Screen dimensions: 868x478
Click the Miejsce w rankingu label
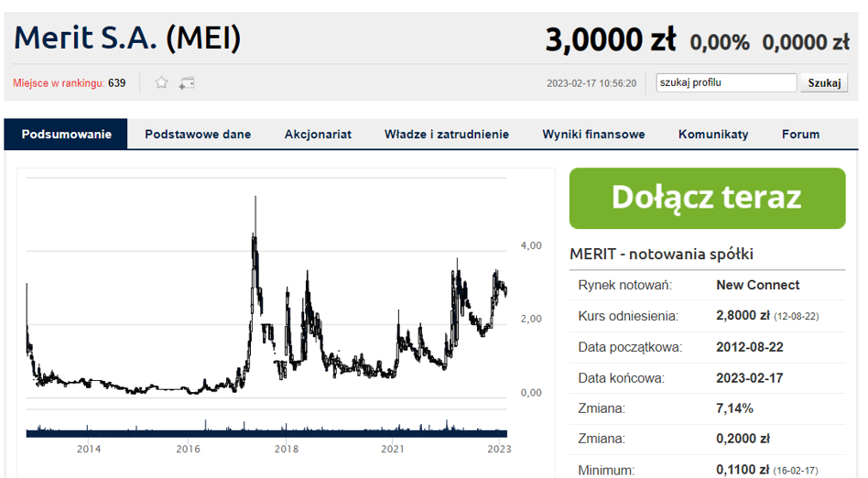[x=59, y=83]
